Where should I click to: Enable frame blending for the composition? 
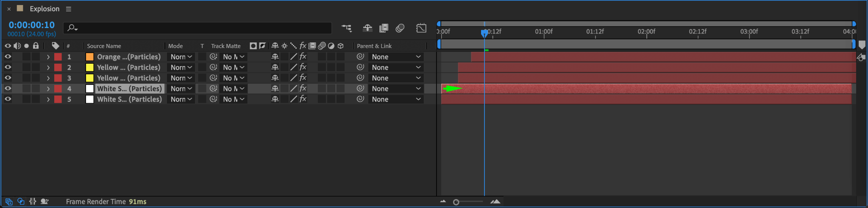[x=384, y=28]
